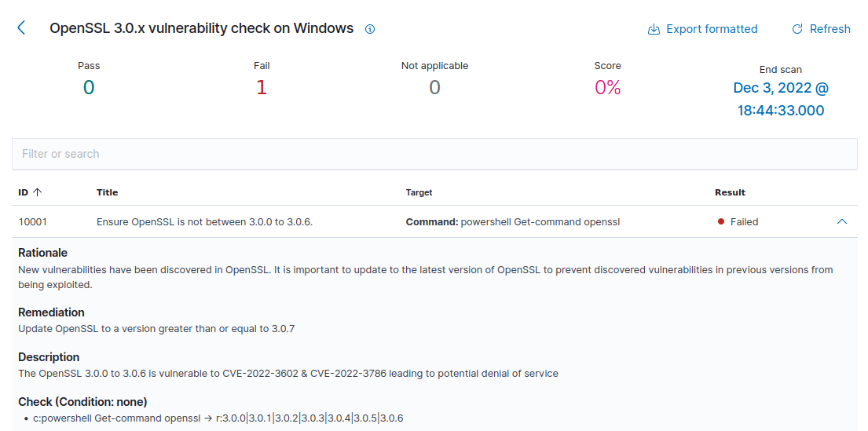
Task: Click the Refresh button label
Action: 830,29
